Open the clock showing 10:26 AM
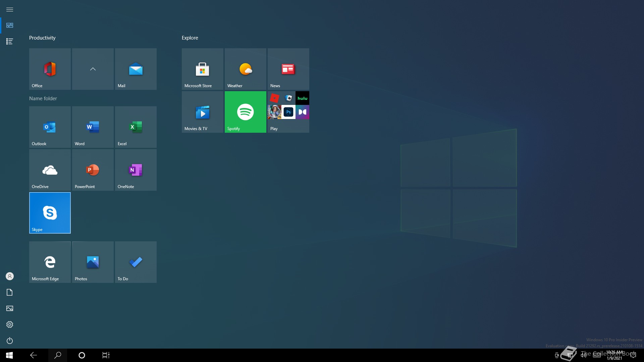 614,355
